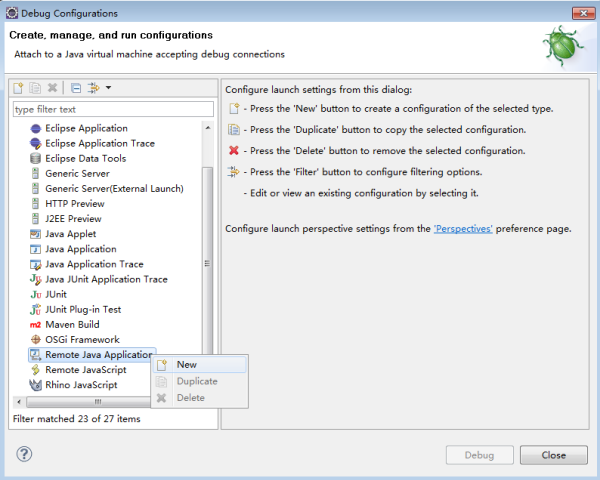Open help with the question mark icon
Screen dimensions: 600x480
tap(24, 454)
